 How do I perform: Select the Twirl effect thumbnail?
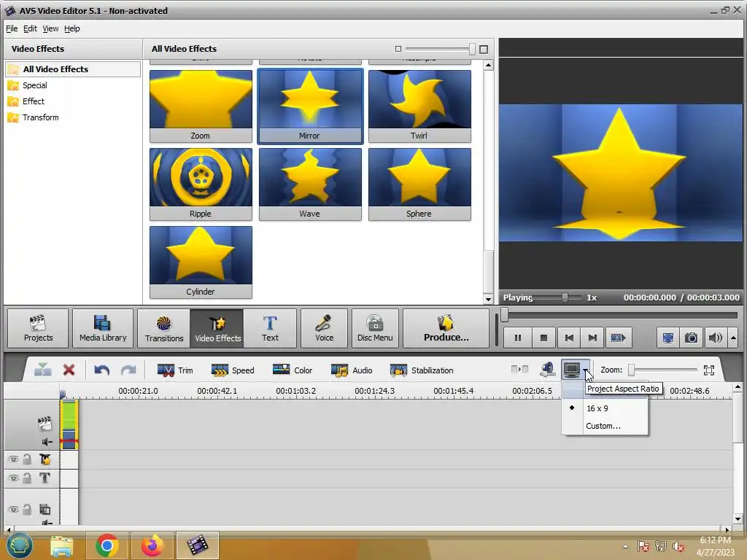tap(419, 106)
